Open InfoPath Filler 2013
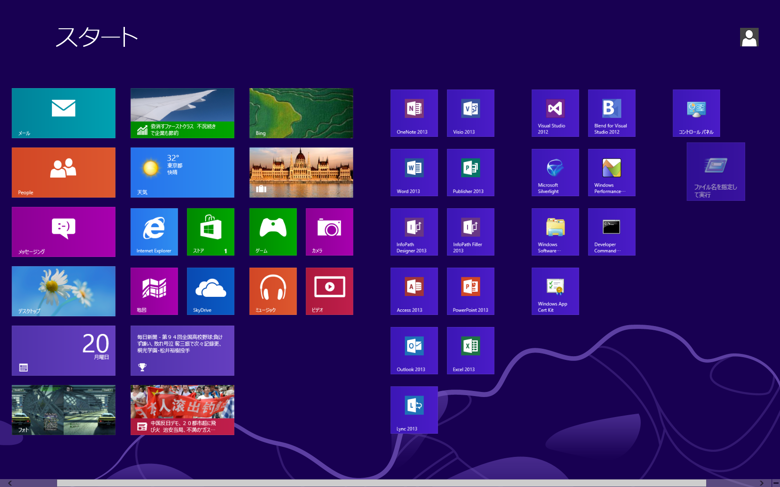Image resolution: width=780 pixels, height=487 pixels. click(x=471, y=232)
